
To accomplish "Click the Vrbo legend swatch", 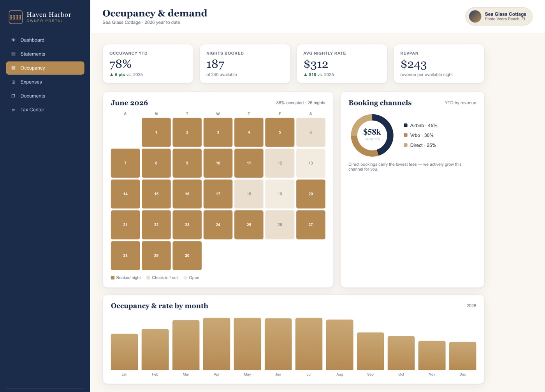I will pos(406,135).
